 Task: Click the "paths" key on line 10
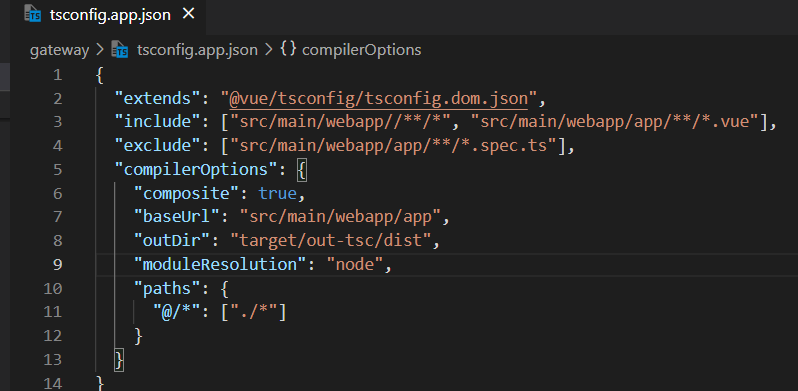(168, 289)
